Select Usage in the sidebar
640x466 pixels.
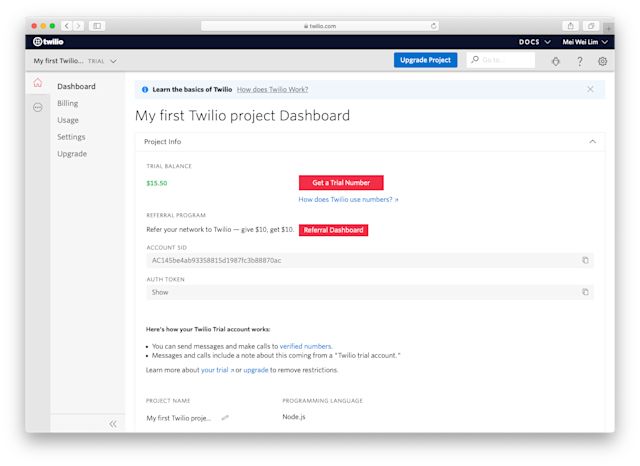click(68, 120)
